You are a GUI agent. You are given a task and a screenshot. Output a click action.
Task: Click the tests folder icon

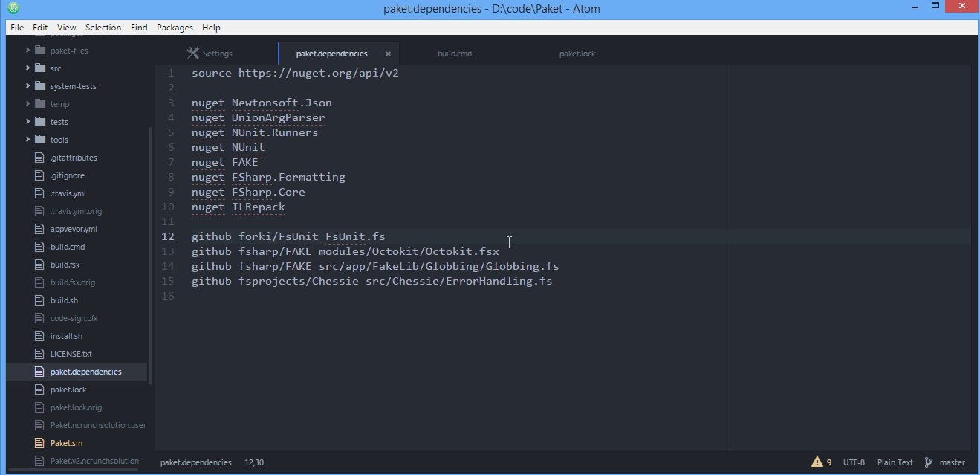40,122
